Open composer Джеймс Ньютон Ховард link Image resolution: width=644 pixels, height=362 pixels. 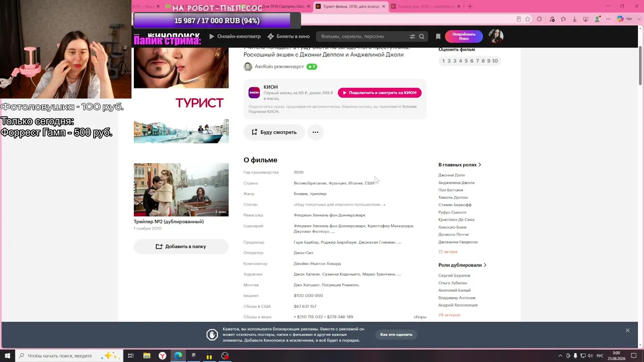pos(317,263)
